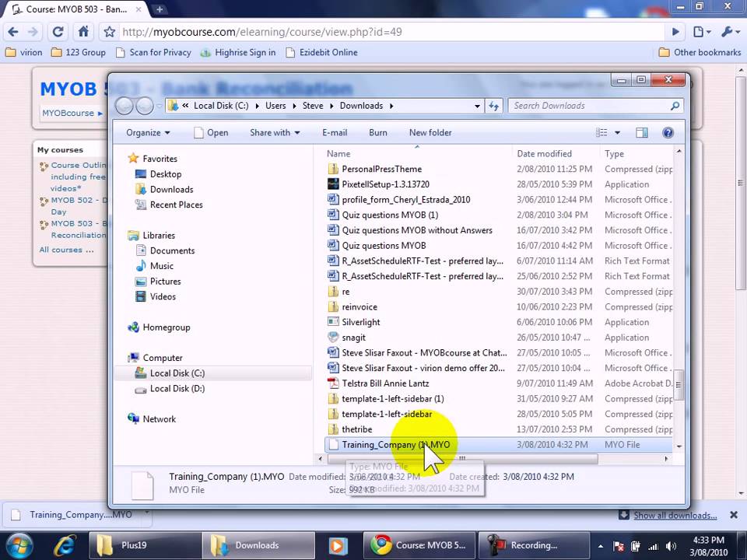Open the Organize dropdown menu
The image size is (747, 560).
pos(148,133)
